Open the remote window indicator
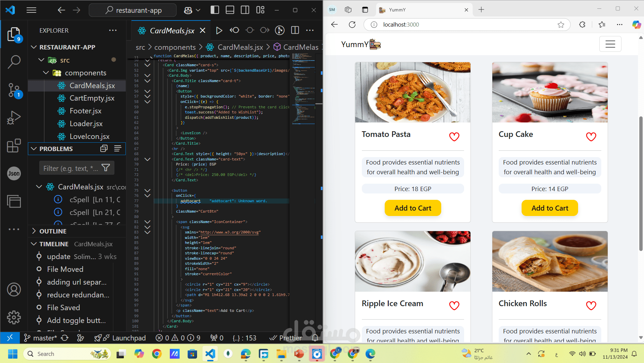 10,338
